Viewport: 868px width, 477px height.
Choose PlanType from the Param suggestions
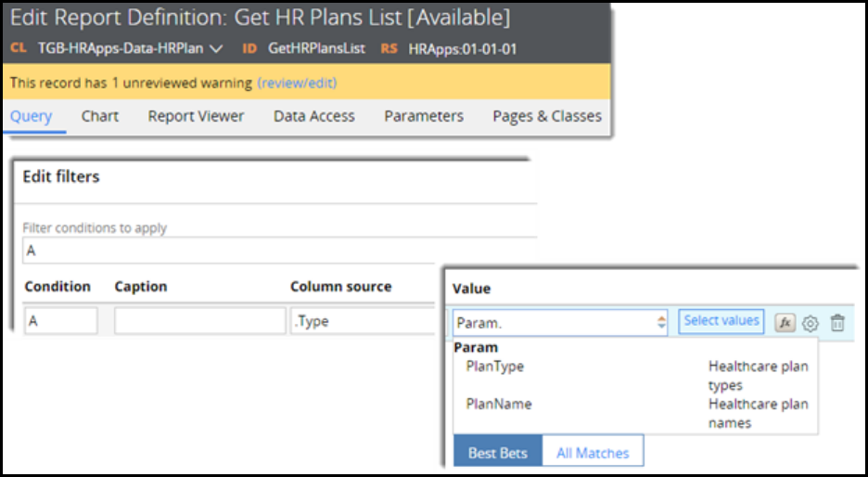pyautogui.click(x=494, y=367)
